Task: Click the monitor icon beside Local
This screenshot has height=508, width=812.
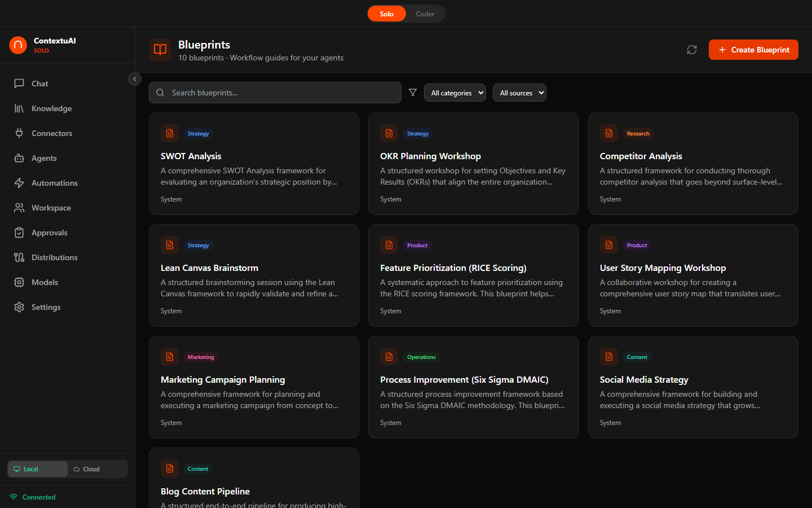Action: click(x=17, y=469)
